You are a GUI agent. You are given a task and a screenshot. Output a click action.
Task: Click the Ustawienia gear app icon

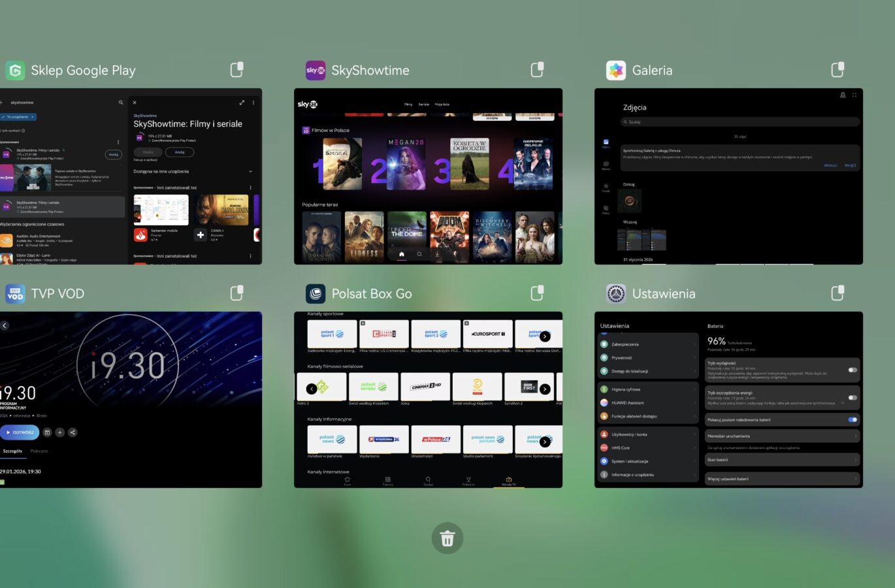coord(615,294)
